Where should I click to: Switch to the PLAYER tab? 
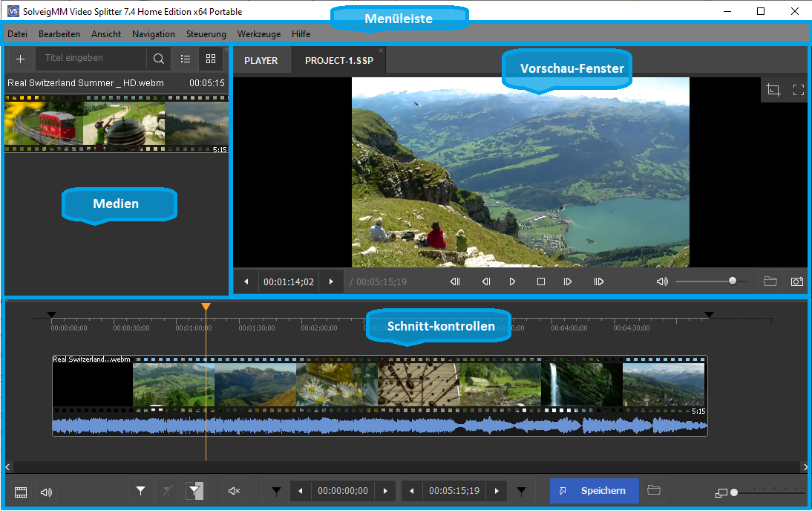tap(261, 61)
